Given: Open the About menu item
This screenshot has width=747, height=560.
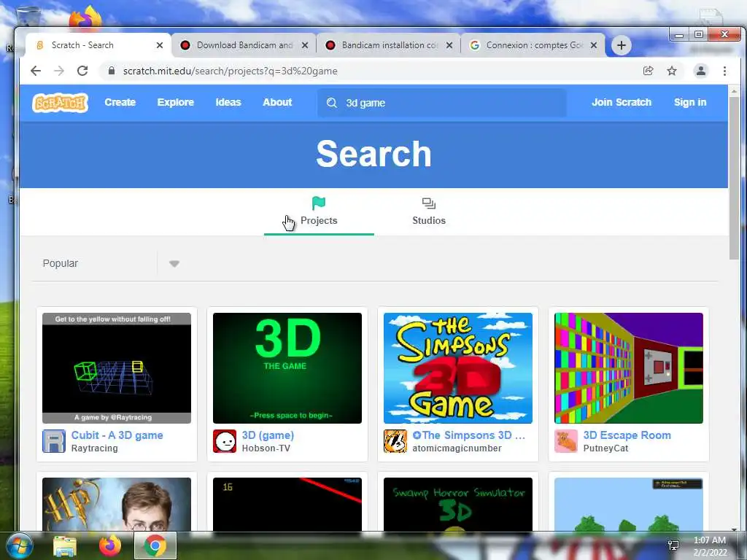Looking at the screenshot, I should coord(277,102).
